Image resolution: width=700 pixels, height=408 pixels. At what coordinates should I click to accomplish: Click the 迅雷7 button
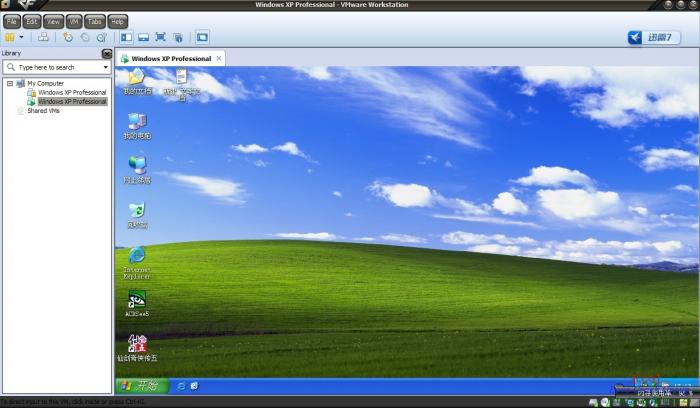(x=654, y=37)
